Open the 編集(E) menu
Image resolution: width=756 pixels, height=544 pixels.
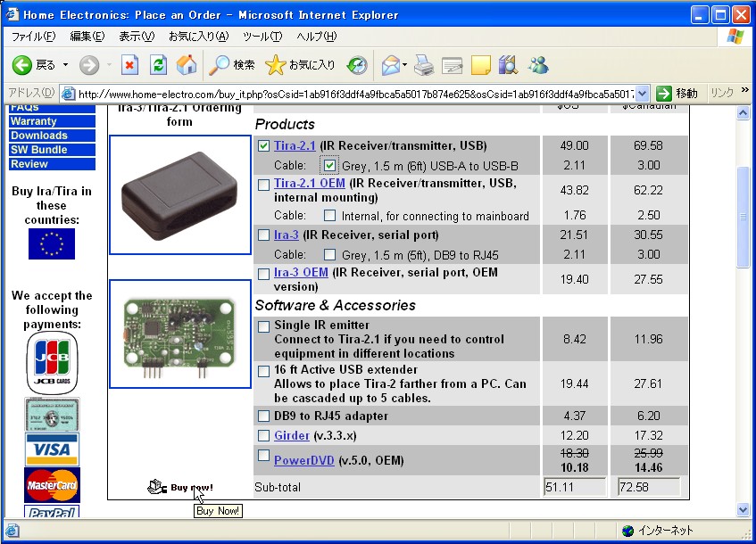(87, 37)
